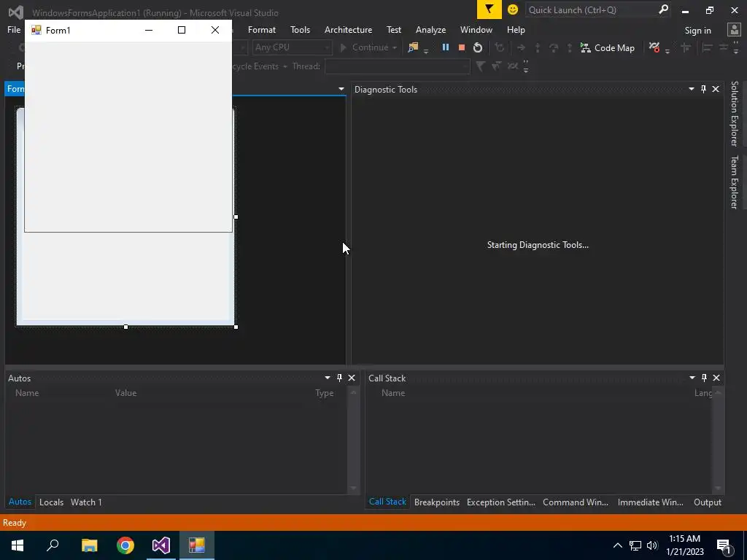Image resolution: width=747 pixels, height=560 pixels.
Task: Expand the Solution Explorer side tab
Action: (x=734, y=113)
